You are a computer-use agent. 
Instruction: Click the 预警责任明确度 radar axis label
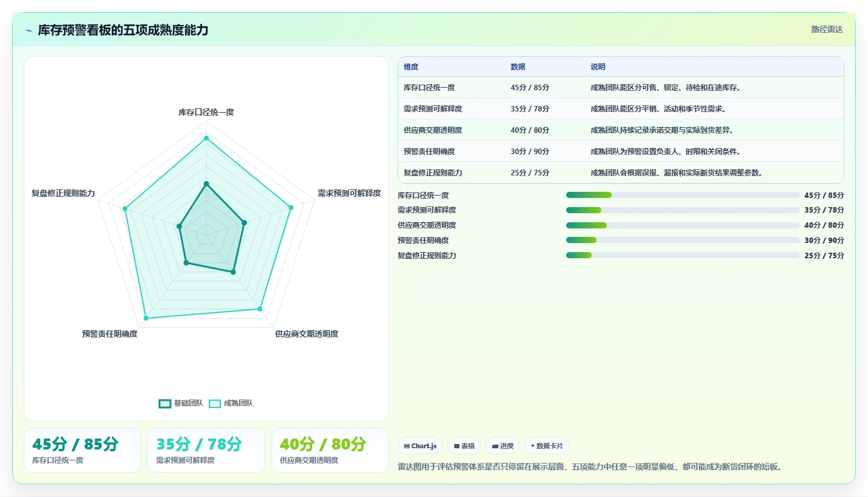(x=110, y=334)
